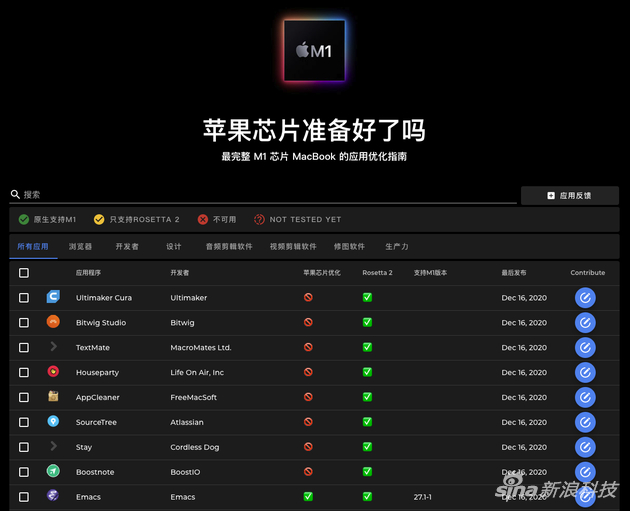Switch to the 设计 tab

pos(174,246)
